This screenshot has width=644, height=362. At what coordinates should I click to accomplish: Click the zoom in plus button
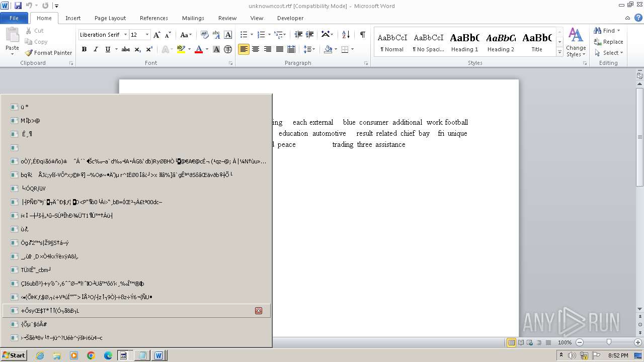click(638, 342)
